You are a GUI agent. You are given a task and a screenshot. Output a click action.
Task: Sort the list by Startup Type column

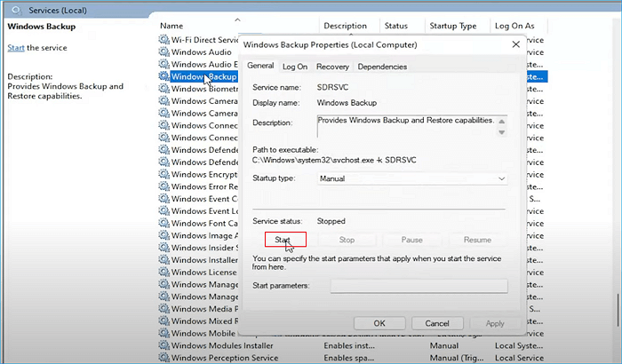(453, 27)
